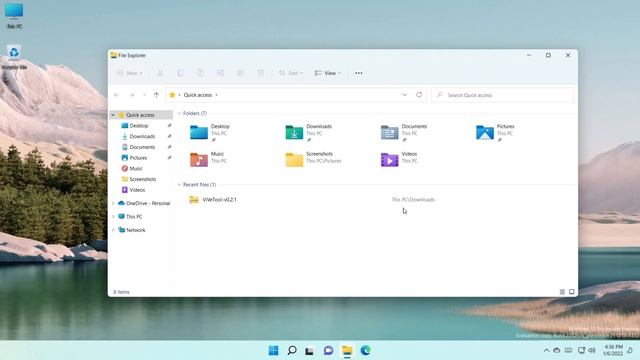Select the Pictures folder tile in main pane

[496, 132]
